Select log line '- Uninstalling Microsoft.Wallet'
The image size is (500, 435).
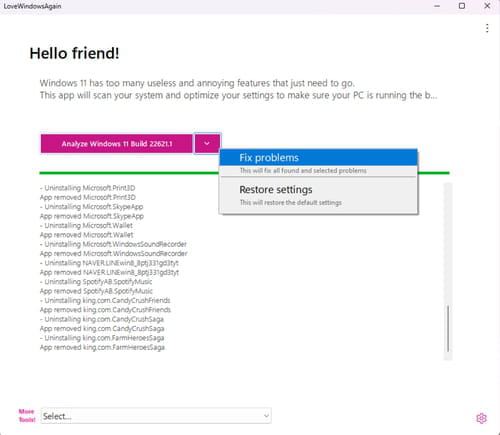86,225
